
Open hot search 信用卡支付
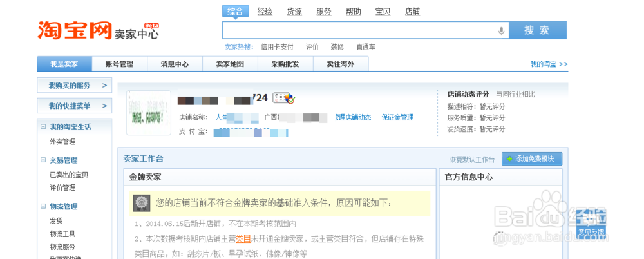[277, 47]
